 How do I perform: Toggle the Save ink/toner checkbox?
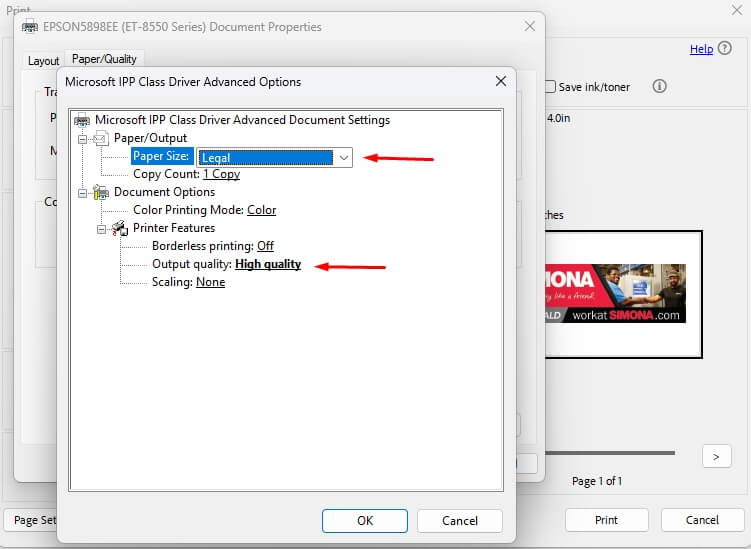pyautogui.click(x=550, y=87)
